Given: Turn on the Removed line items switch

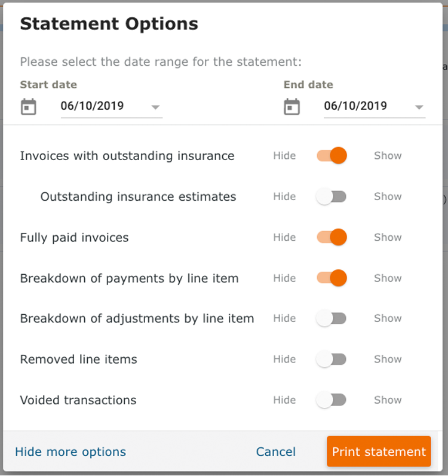Looking at the screenshot, I should coord(331,359).
